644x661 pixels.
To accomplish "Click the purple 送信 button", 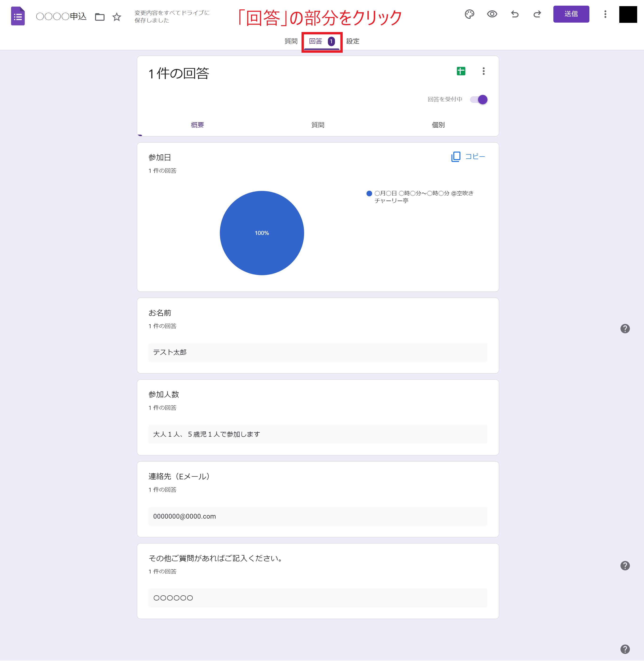I will click(571, 14).
